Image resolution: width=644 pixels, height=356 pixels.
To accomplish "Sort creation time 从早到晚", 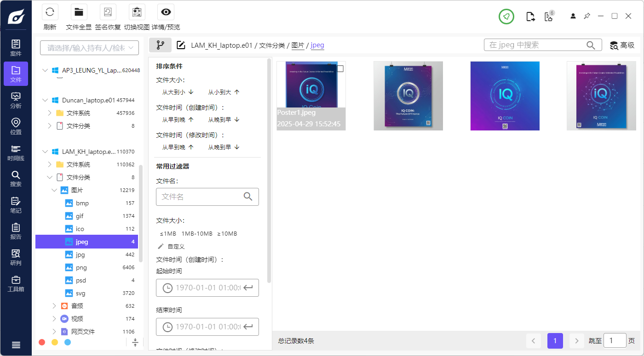I will pyautogui.click(x=178, y=119).
